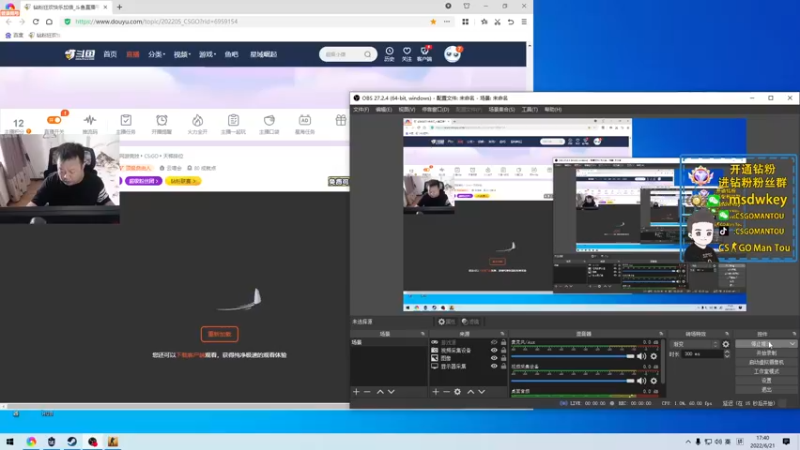Adjust transition duration stepper
Screen dimensions: 800x450
(727, 354)
